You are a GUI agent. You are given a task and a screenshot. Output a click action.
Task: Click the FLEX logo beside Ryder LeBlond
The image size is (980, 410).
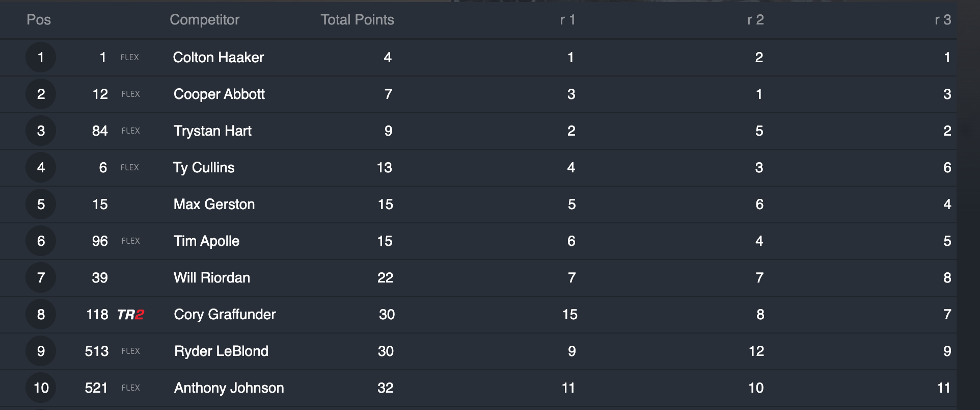tap(130, 351)
